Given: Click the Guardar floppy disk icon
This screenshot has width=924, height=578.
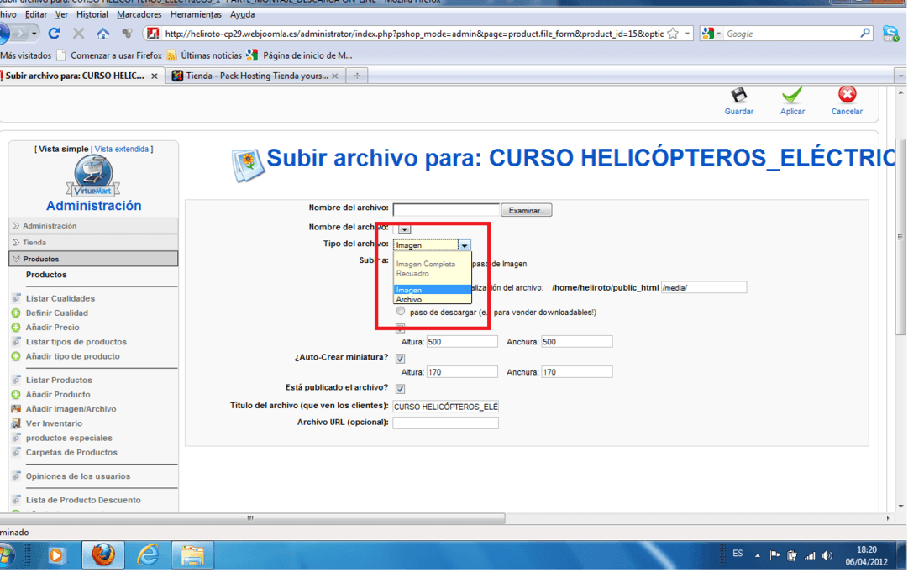Looking at the screenshot, I should [738, 95].
